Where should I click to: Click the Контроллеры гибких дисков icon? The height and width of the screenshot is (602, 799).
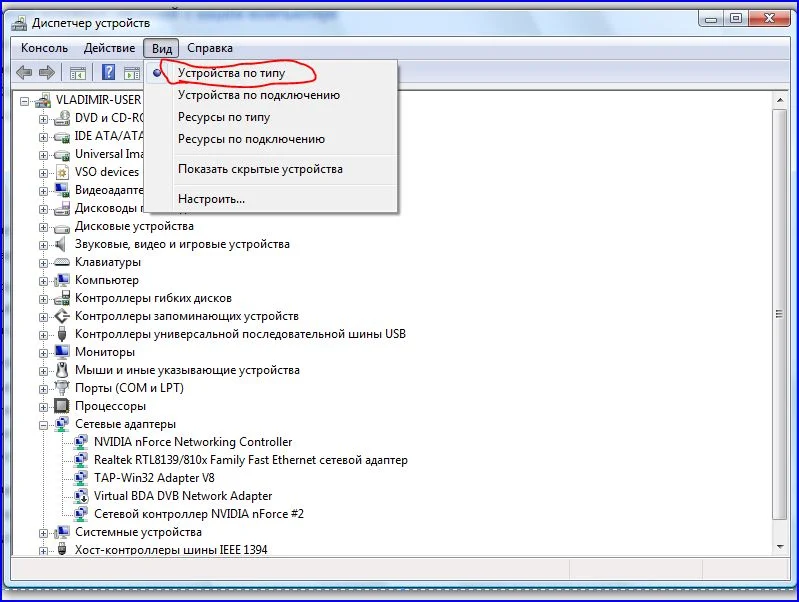tap(62, 298)
